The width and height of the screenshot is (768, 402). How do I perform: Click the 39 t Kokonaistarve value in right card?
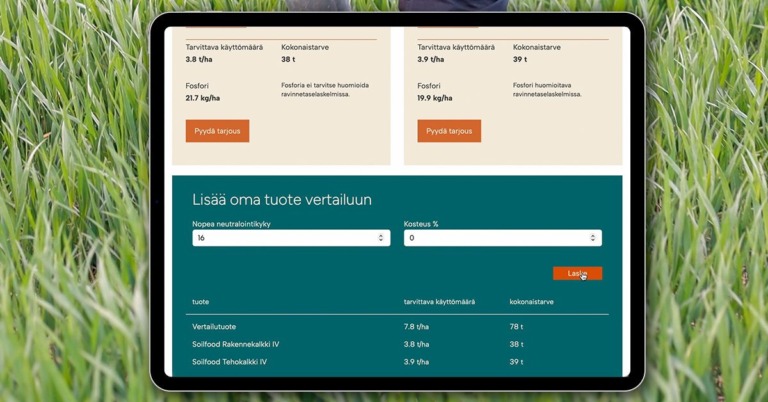[x=520, y=59]
